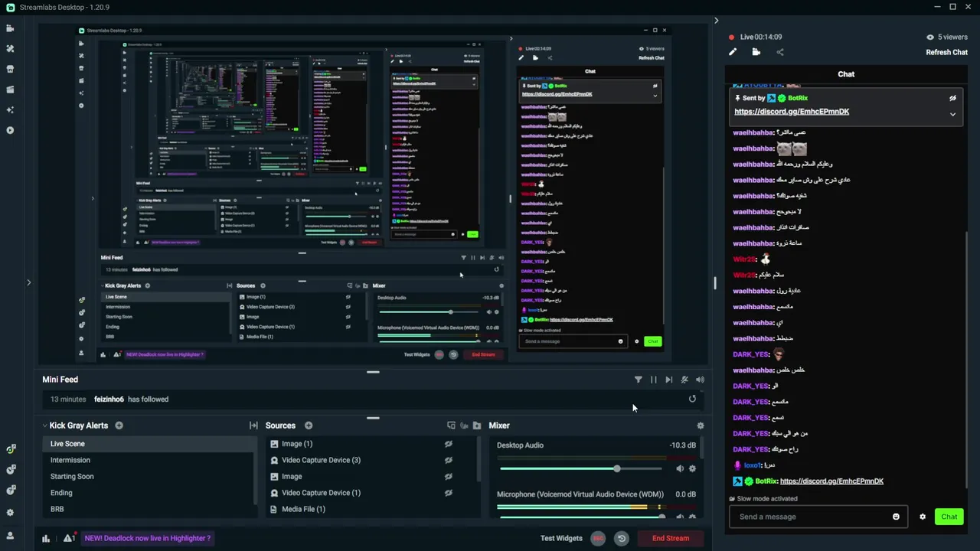Image resolution: width=980 pixels, height=551 pixels.
Task: Filter Mini Feed events with funnel icon
Action: pyautogui.click(x=638, y=380)
